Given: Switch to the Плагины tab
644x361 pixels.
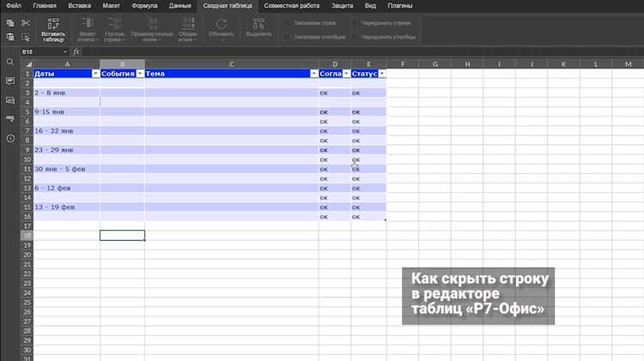Looking at the screenshot, I should click(400, 6).
